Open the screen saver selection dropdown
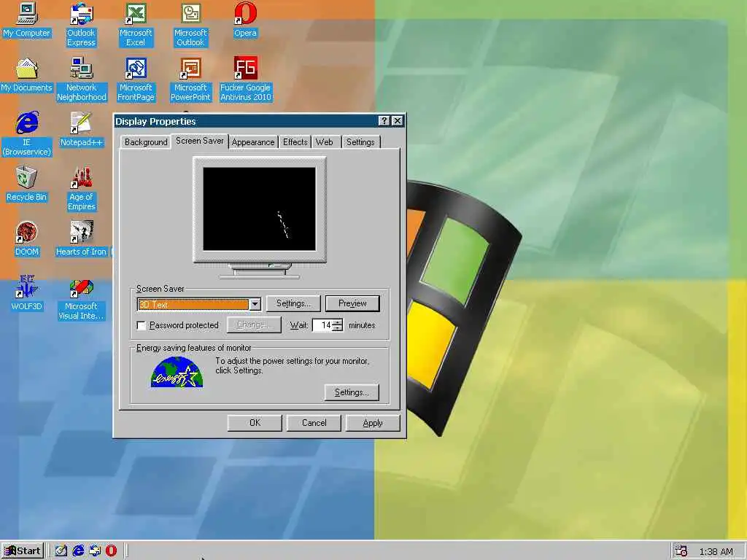 coord(255,304)
